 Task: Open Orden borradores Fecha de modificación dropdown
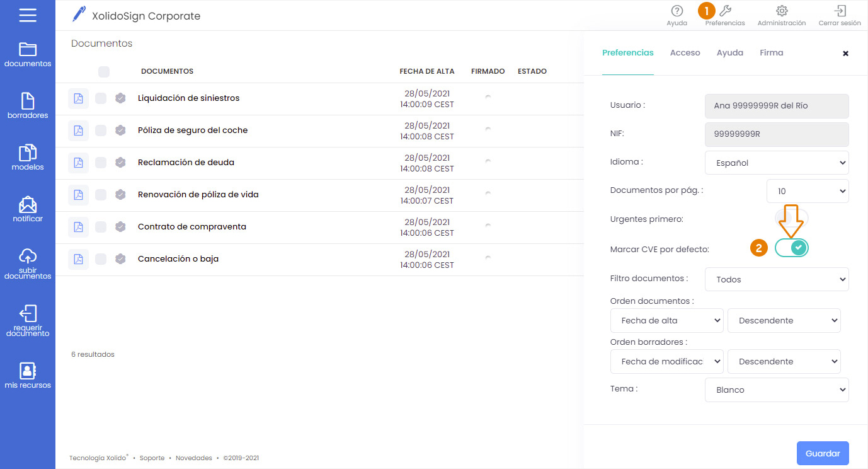click(x=667, y=361)
